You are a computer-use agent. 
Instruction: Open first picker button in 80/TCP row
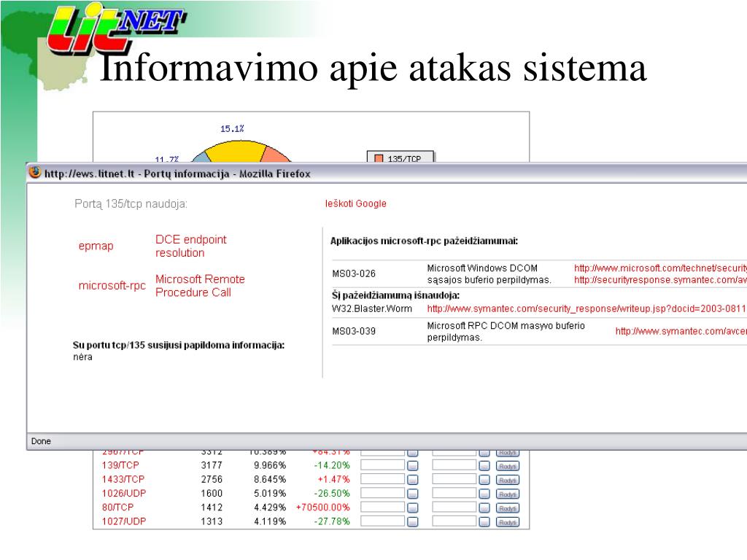pos(413,508)
